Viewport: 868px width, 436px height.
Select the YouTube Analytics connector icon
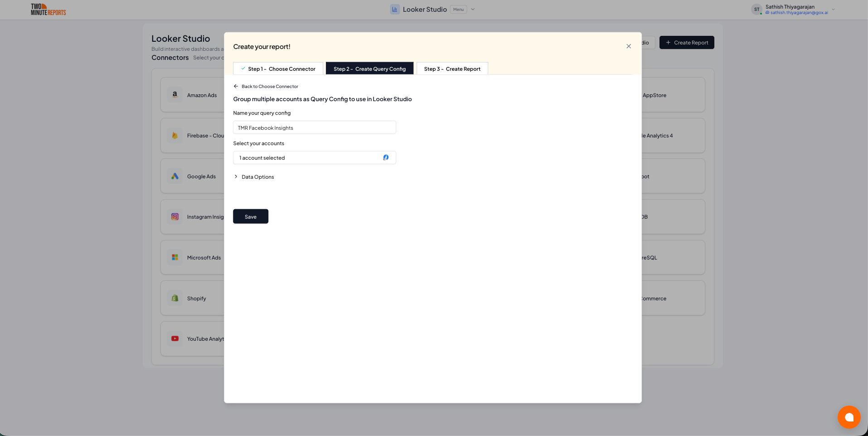point(175,338)
